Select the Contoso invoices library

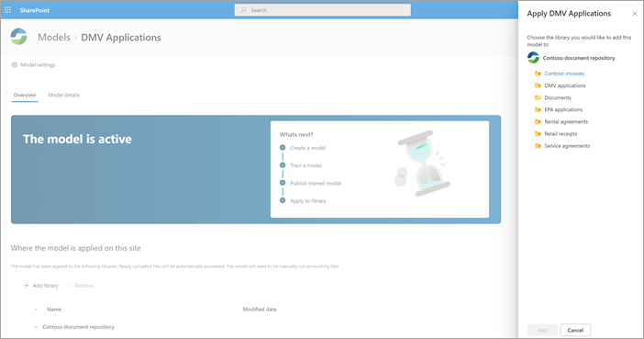pyautogui.click(x=564, y=73)
